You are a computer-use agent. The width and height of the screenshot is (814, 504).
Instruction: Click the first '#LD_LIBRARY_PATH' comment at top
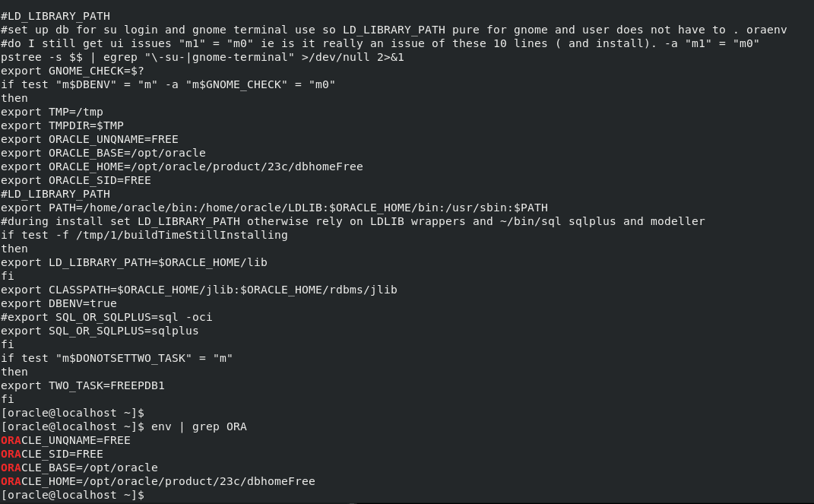point(55,16)
